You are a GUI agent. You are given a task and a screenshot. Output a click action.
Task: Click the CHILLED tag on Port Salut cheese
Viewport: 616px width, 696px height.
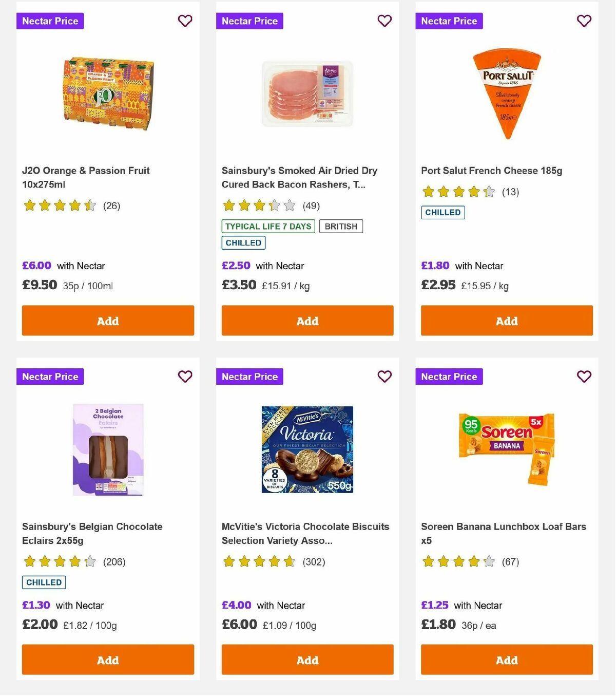pyautogui.click(x=442, y=212)
